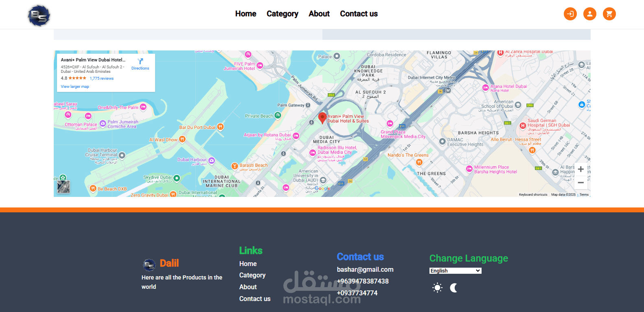Select the Private Beach marker
The height and width of the screenshot is (312, 644).
coord(278,116)
